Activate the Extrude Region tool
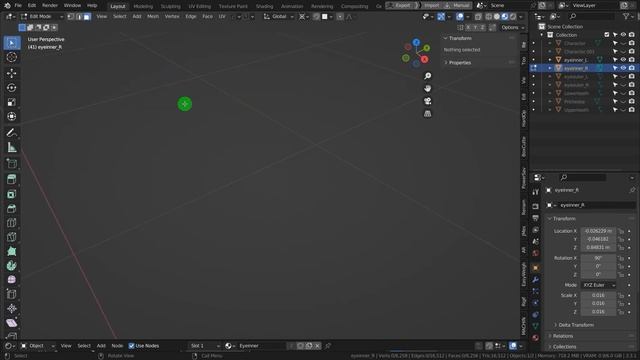640x360 pixels. pyautogui.click(x=12, y=179)
